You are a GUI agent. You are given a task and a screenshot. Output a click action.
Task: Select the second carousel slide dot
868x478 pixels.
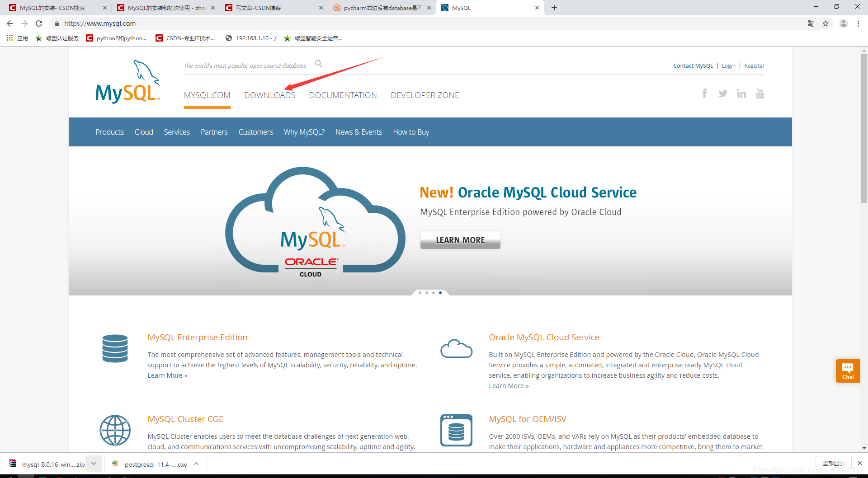[427, 293]
